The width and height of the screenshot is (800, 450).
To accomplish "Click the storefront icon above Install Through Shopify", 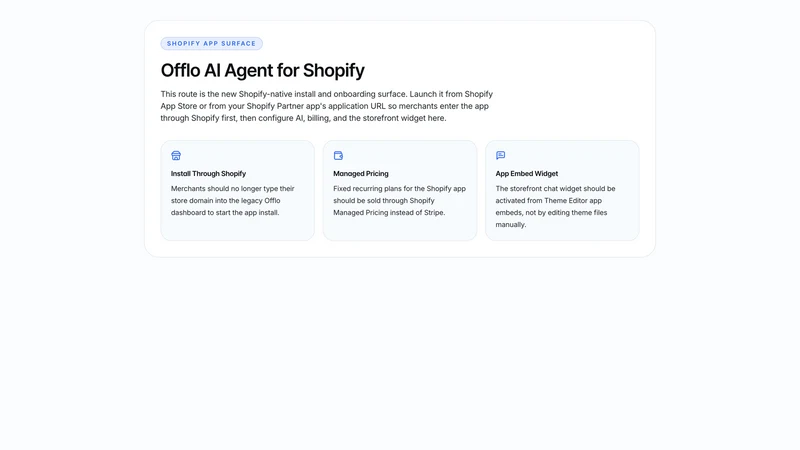I will [x=176, y=156].
